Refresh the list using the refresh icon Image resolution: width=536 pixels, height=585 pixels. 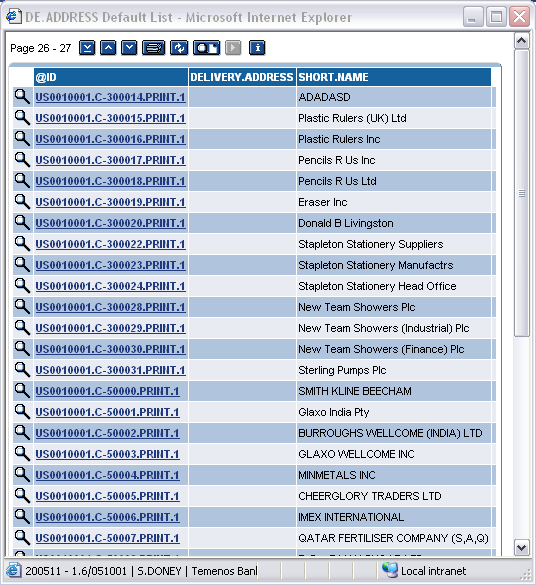[179, 48]
